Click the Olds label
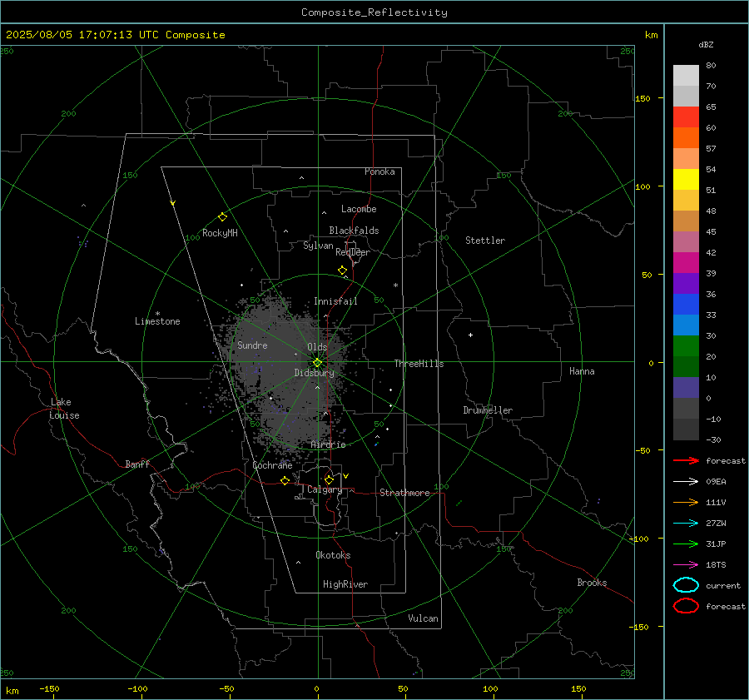This screenshot has width=749, height=700. point(317,347)
